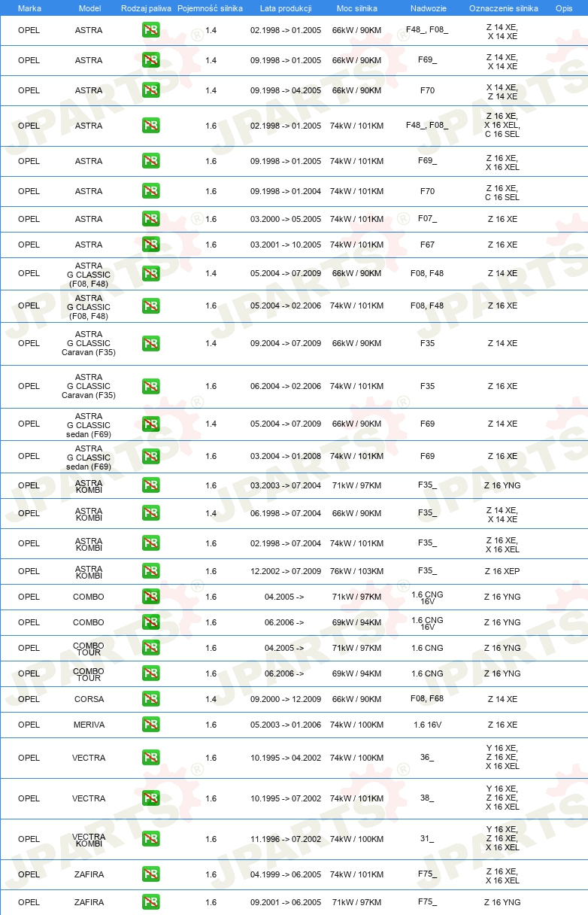Click fuel icon in ASTRA G CLASSIC sedan 1.4 row
Image resolution: width=588 pixels, height=915 pixels.
(x=151, y=424)
